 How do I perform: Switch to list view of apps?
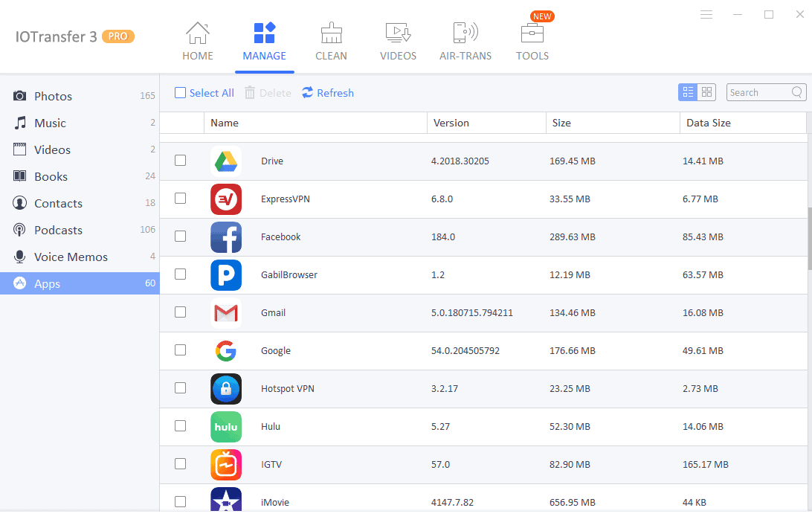[x=688, y=91]
